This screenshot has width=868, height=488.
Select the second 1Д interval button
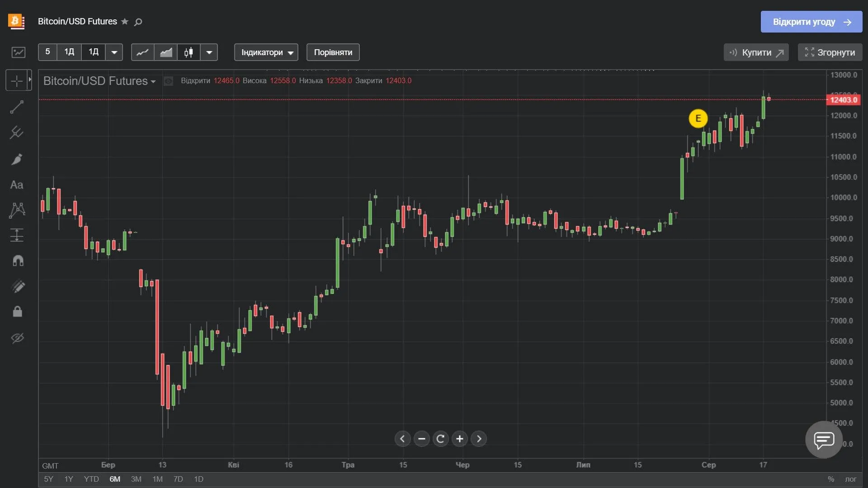94,52
